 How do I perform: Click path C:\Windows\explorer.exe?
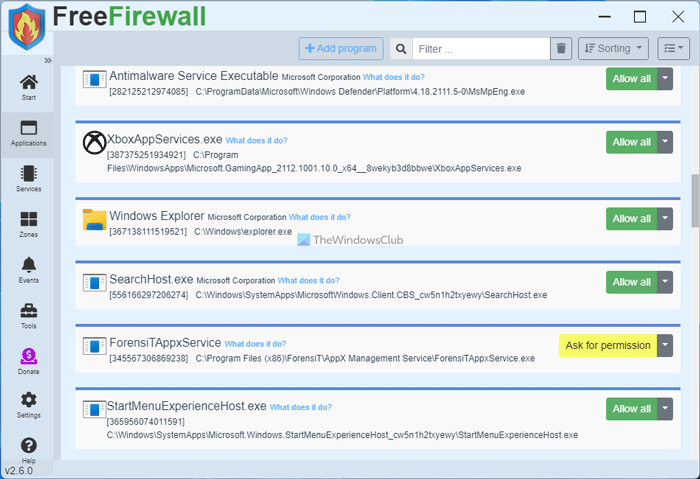click(243, 232)
